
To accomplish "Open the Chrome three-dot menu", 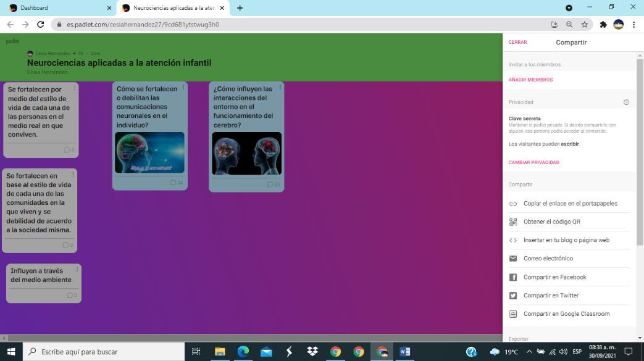I will coord(634,25).
